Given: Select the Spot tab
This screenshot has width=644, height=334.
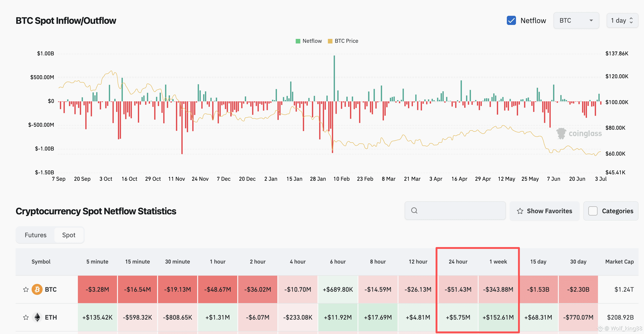Looking at the screenshot, I should coord(69,235).
